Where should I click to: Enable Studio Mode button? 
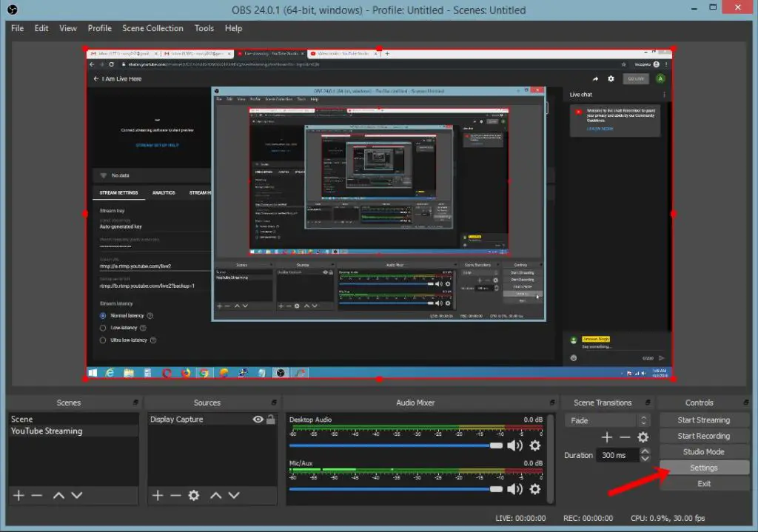tap(704, 452)
